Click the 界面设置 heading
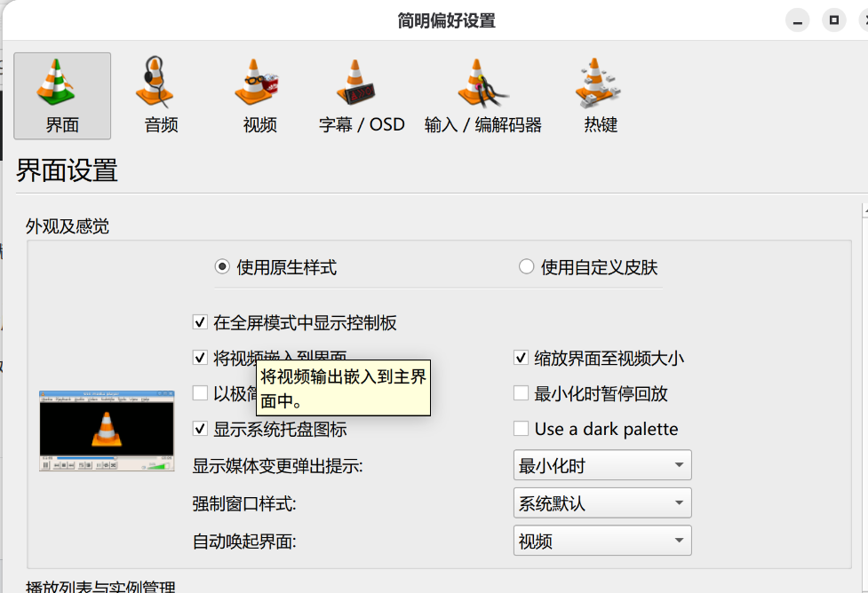868x593 pixels. click(x=67, y=170)
